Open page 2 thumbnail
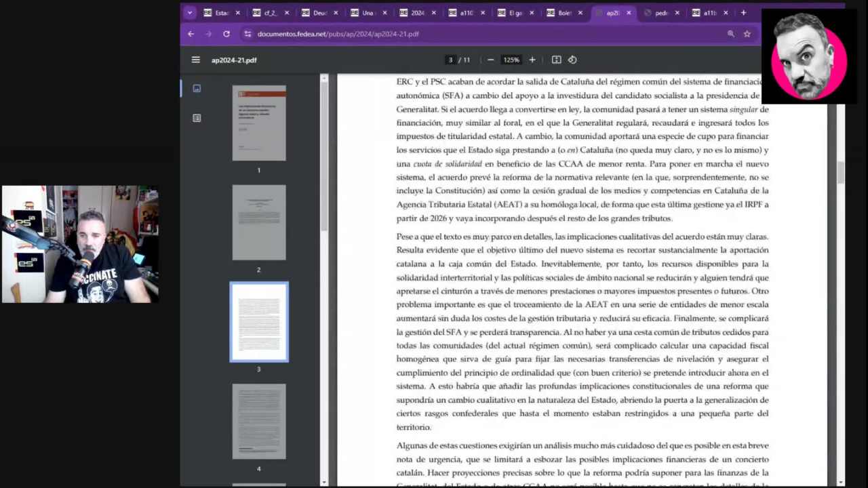 (259, 222)
